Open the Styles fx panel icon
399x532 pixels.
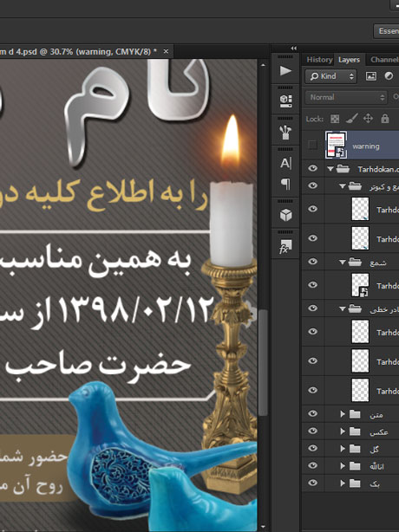point(285,246)
